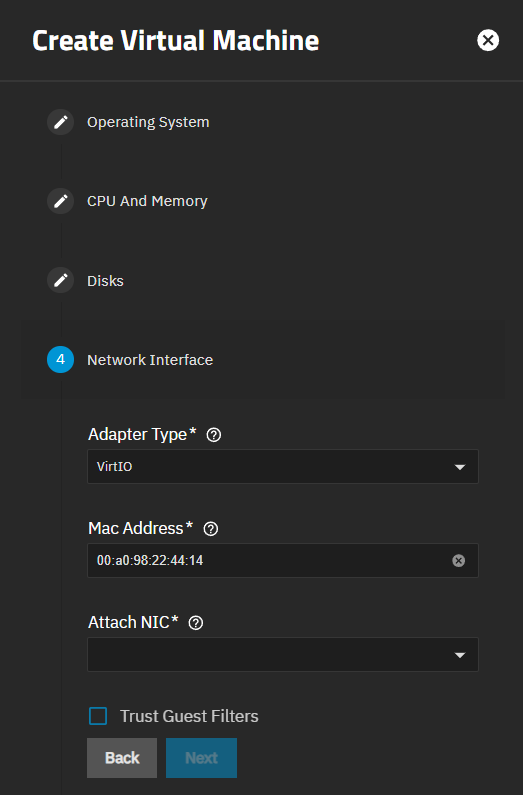The image size is (523, 795).
Task: Click the Trust Guest Filters label text
Action: pos(189,716)
